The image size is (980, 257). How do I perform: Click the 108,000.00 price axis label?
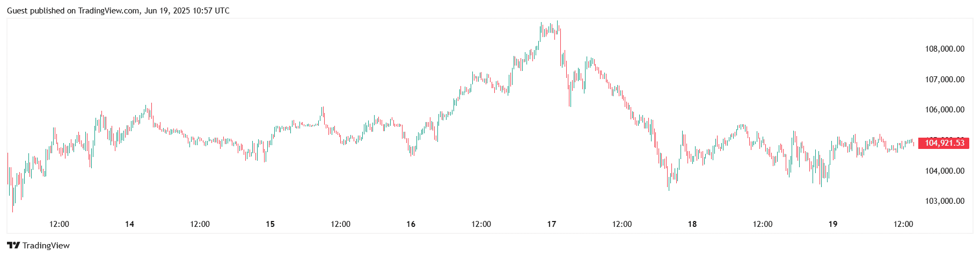(x=945, y=49)
